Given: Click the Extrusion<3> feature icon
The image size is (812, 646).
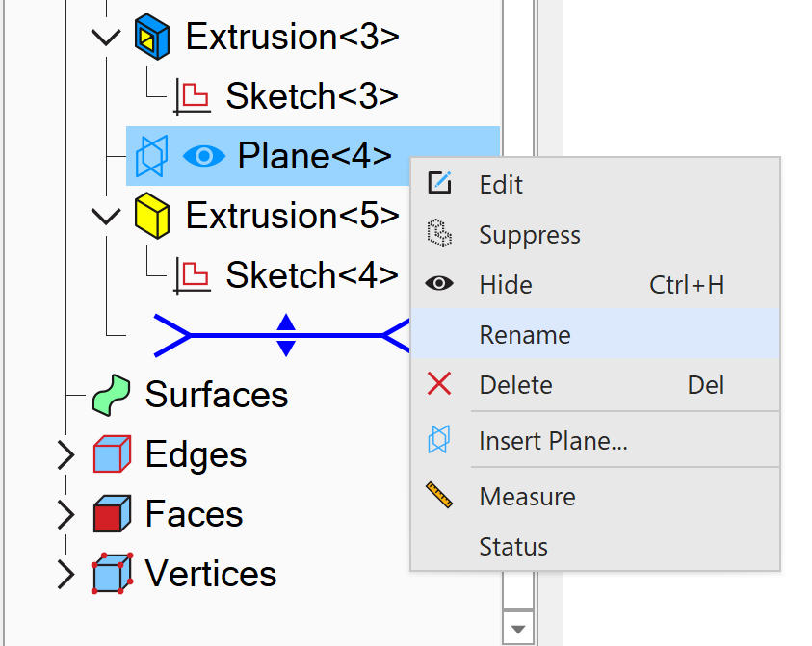Looking at the screenshot, I should [x=152, y=37].
